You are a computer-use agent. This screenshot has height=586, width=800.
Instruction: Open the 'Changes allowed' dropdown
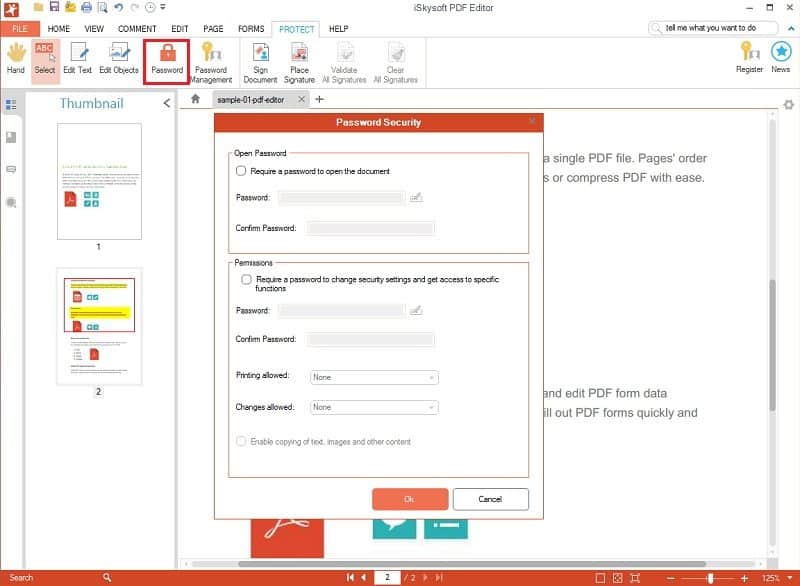[431, 407]
